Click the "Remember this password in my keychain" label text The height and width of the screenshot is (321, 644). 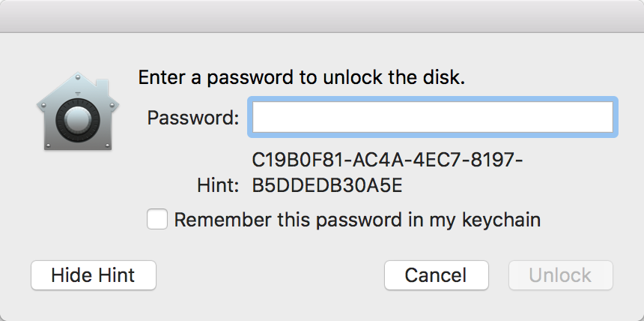357,220
